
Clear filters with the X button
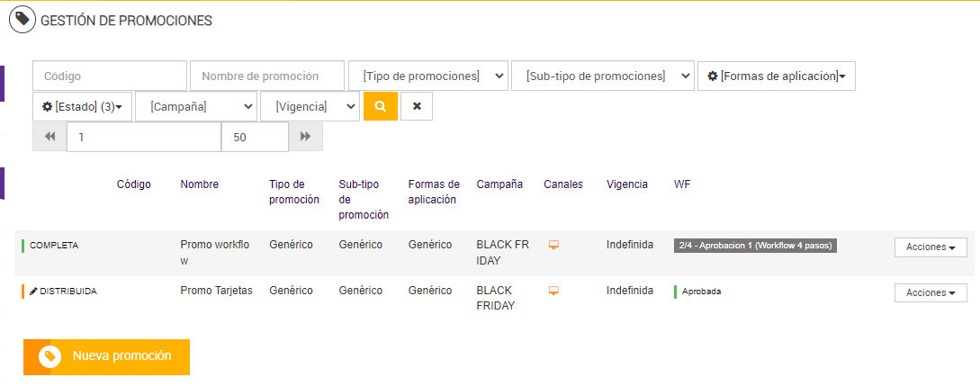(417, 106)
